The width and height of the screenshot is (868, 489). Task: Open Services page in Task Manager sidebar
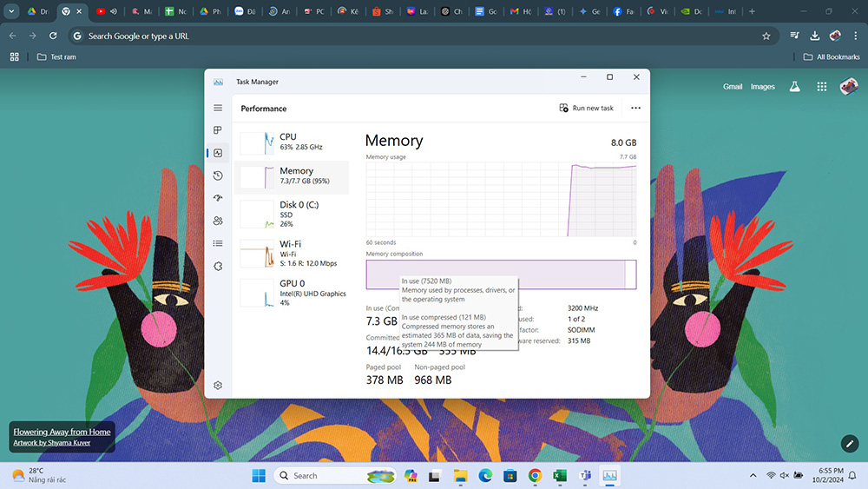(x=218, y=267)
